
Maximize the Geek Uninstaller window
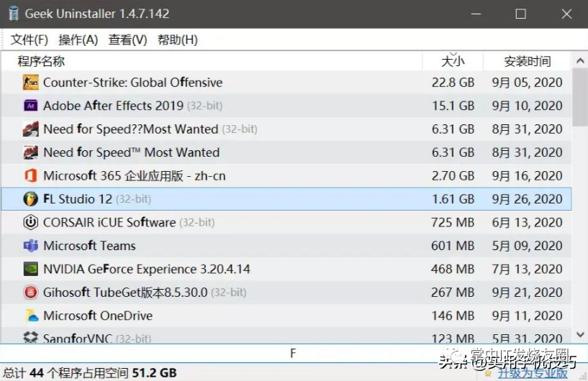click(520, 14)
